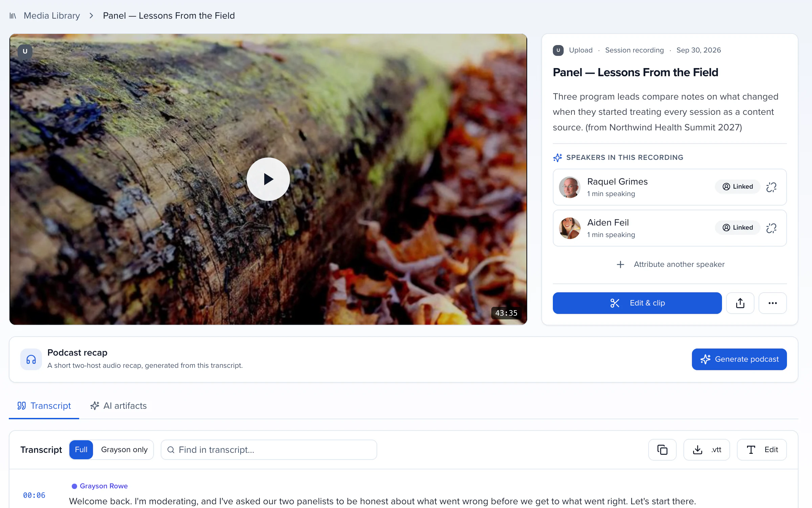
Task: Click the Media Library icon in breadcrumb
Action: point(13,16)
